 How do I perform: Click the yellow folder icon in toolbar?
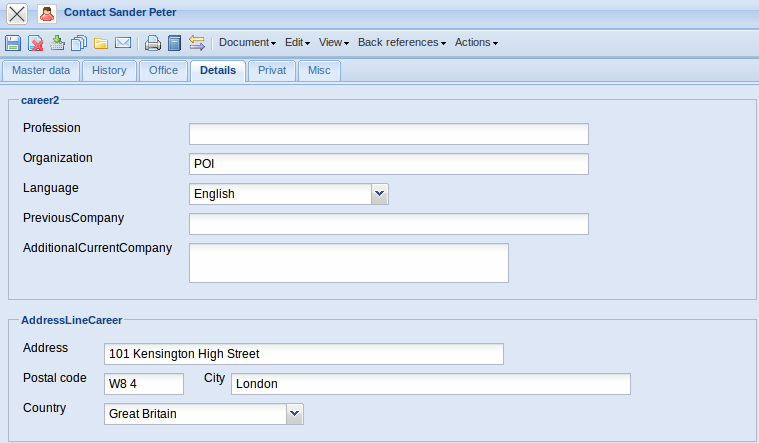101,43
